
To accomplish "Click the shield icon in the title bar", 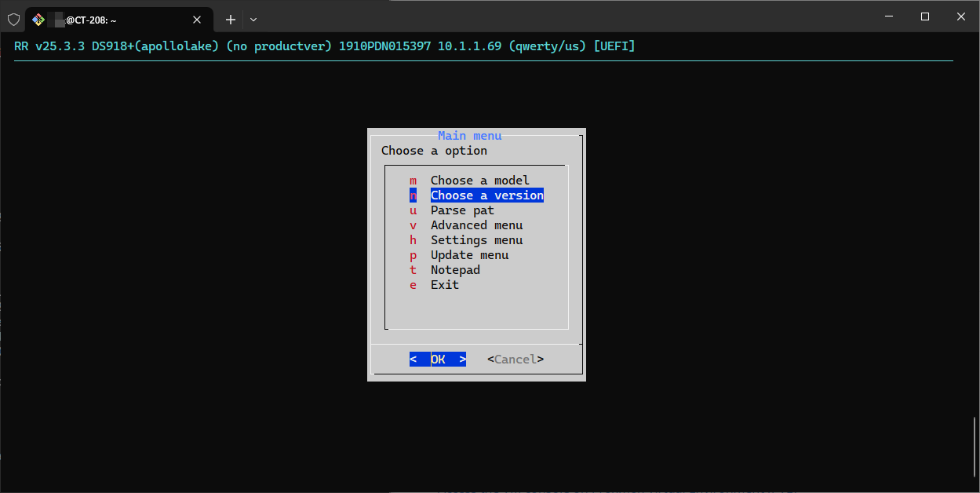I will tap(13, 19).
